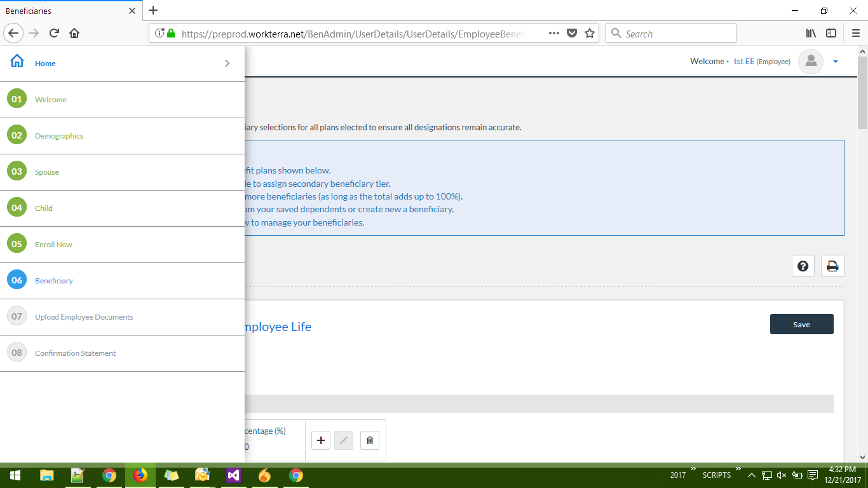Screen dimensions: 868x488
Task: Go to step 01 Welcome
Action: click(x=122, y=100)
